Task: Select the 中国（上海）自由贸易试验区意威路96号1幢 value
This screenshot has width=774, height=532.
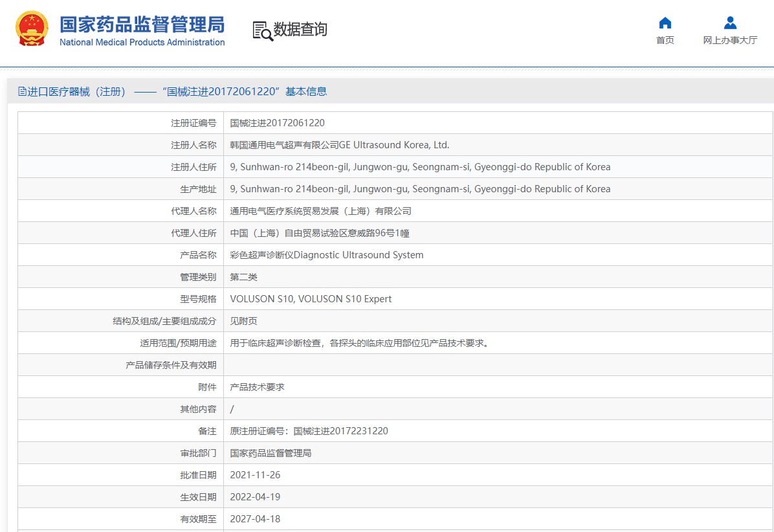Action: pos(320,233)
